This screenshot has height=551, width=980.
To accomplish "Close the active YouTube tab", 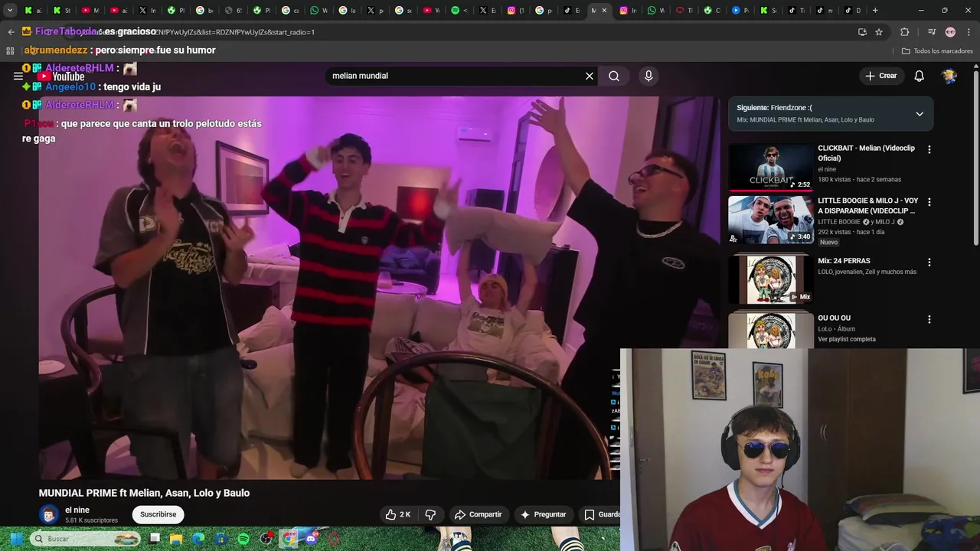I will pyautogui.click(x=604, y=11).
